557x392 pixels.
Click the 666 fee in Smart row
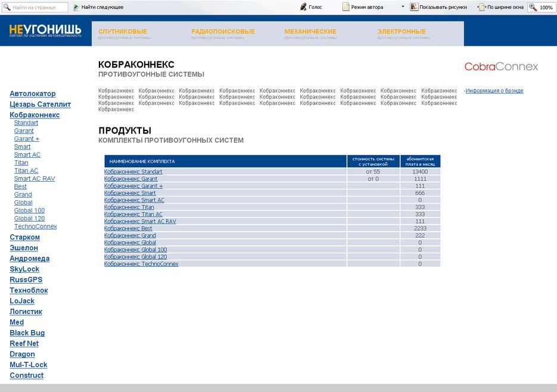click(x=420, y=193)
